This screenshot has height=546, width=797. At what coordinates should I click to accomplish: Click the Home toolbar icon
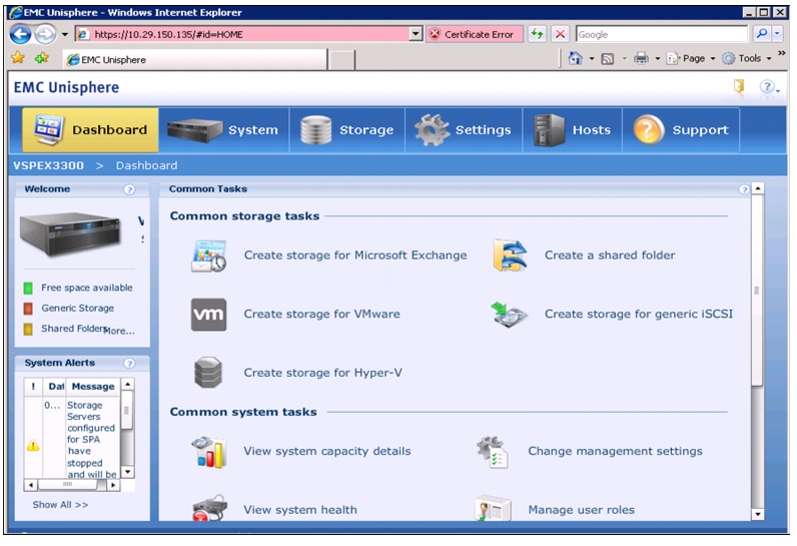tap(575, 58)
